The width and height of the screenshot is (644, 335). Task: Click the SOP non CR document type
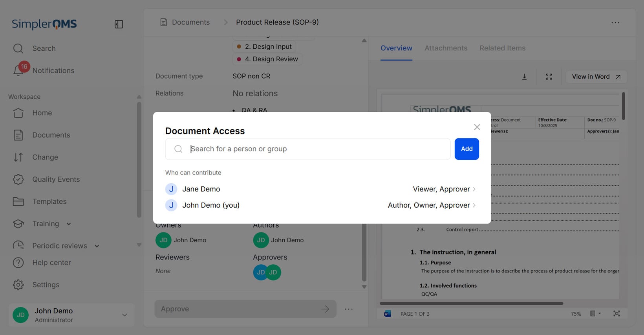click(251, 76)
